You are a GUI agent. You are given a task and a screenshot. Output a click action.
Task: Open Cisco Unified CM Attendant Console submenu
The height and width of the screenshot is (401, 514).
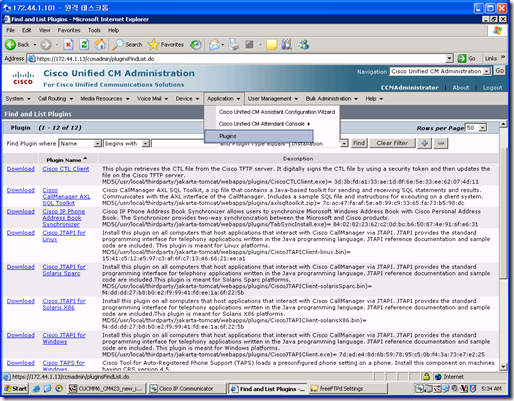(x=264, y=124)
